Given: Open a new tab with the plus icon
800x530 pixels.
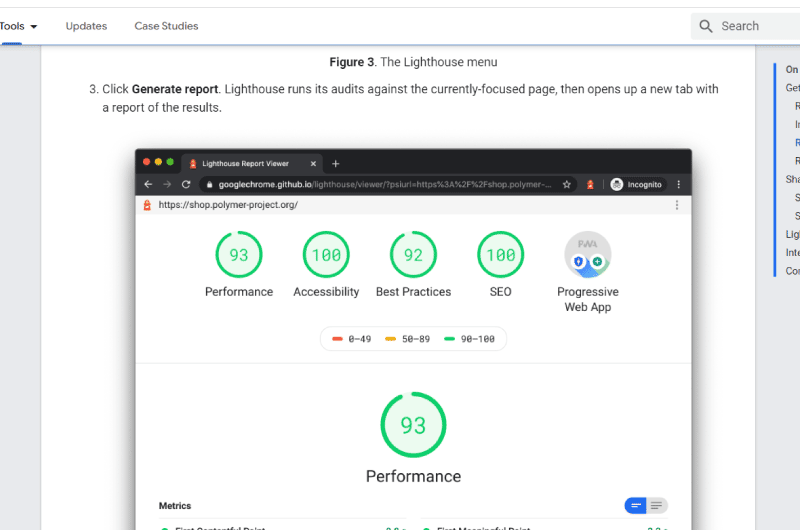Looking at the screenshot, I should tap(336, 164).
